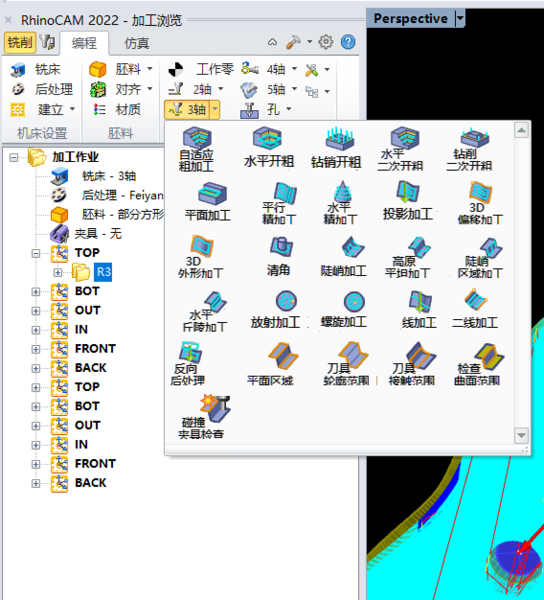The height and width of the screenshot is (600, 544).
Task: Select 线加工 curve machining icon
Action: tap(419, 309)
